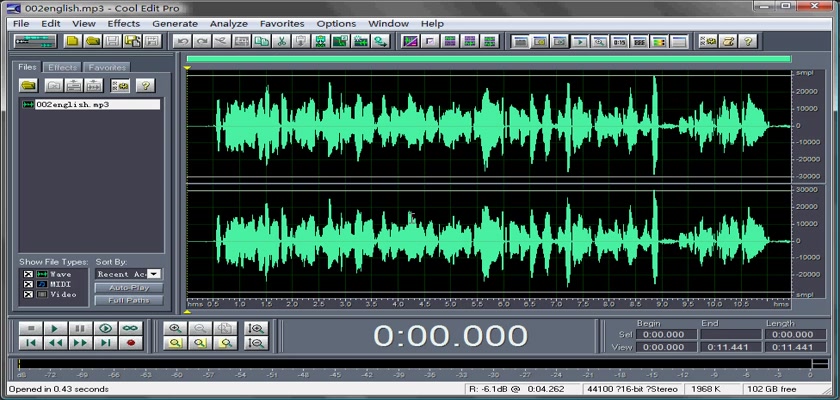Click Zoom In Horizontally magnifier icon
The image size is (840, 400).
[x=175, y=328]
